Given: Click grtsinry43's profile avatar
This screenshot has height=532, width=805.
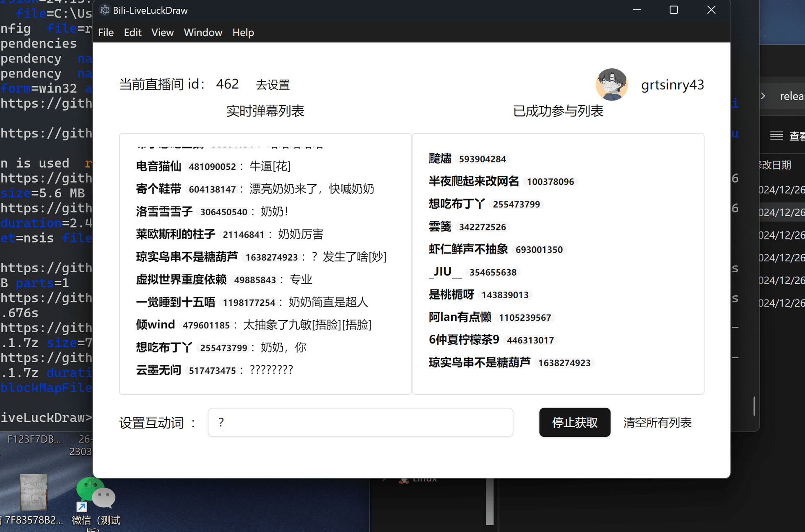Looking at the screenshot, I should click(x=612, y=84).
